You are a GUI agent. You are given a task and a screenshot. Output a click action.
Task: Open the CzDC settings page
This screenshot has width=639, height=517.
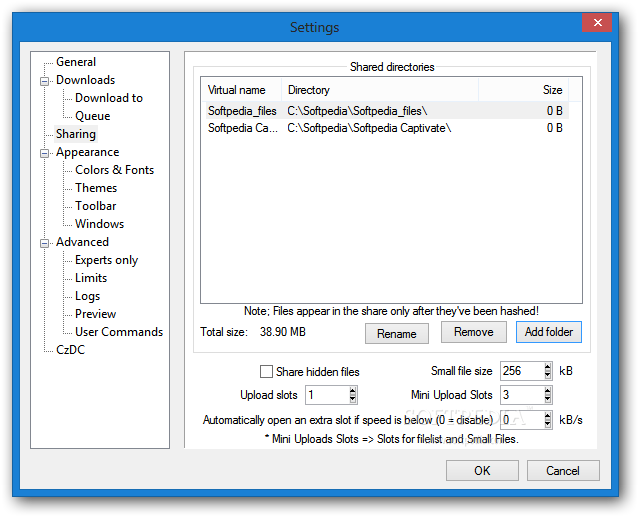pyautogui.click(x=71, y=350)
